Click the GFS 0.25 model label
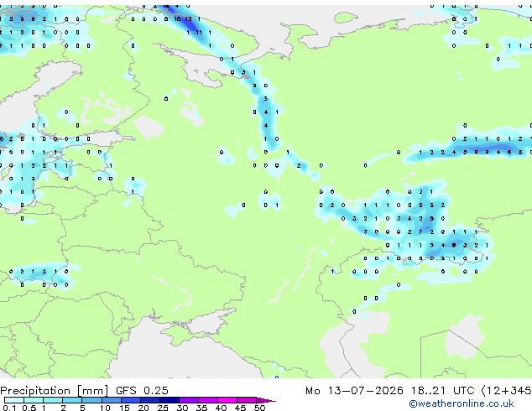 pos(142,391)
